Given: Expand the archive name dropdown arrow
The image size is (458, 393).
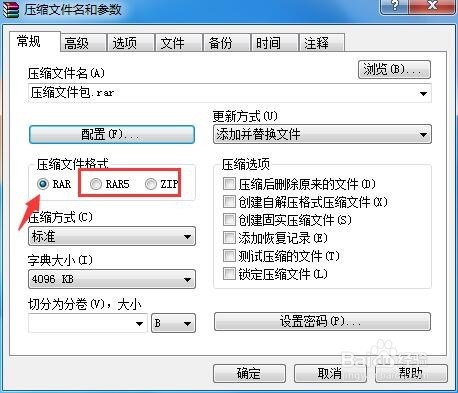Looking at the screenshot, I should [424, 93].
